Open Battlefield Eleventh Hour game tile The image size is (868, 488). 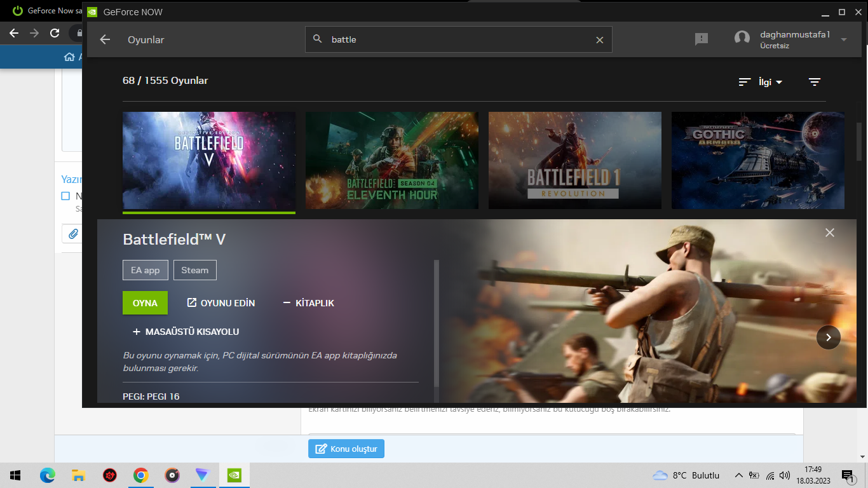click(392, 161)
